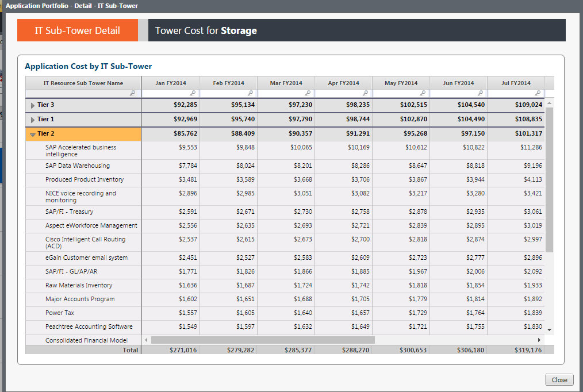Screen dimensions: 583x392
Task: Click the horizontal scrollbar right arrow
Action: coord(539,340)
